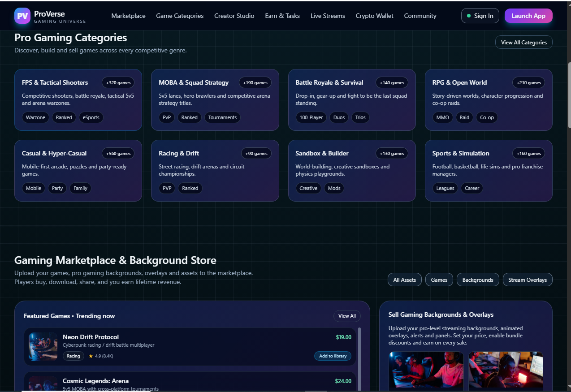Viewport: 571px width, 392px height.
Task: Open the first gaming background preview image
Action: tap(420, 370)
